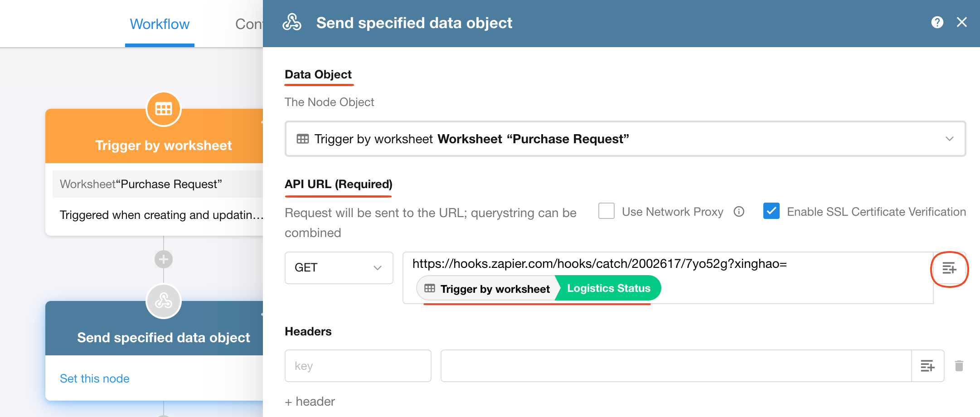Click the insert field icon beside API URL
Screen dimensions: 980x417
tap(949, 268)
